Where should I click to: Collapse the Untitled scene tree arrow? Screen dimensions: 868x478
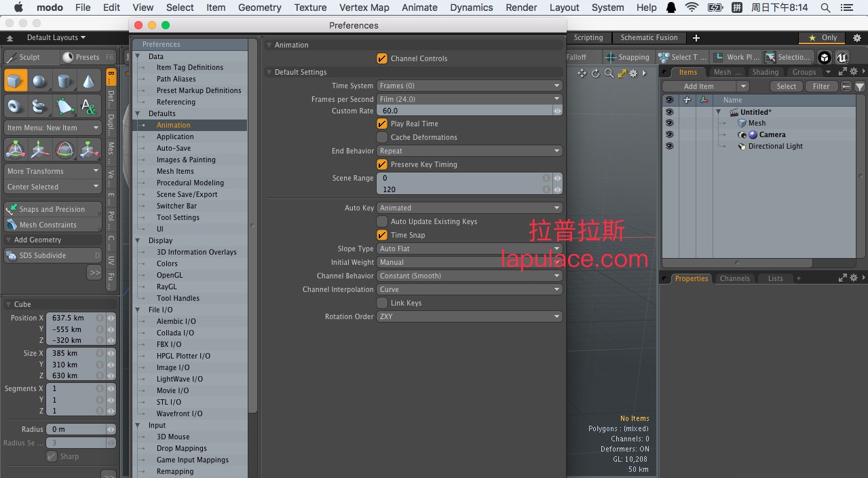tap(719, 112)
